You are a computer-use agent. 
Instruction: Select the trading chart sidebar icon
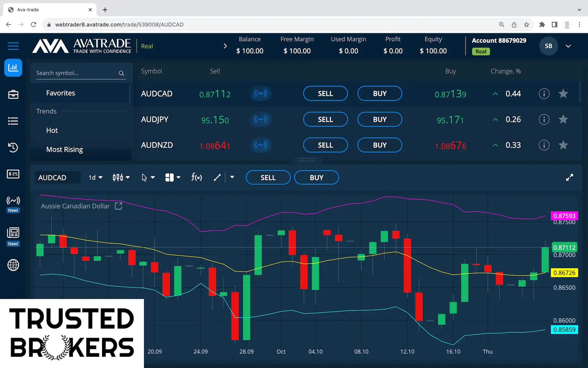(13, 67)
